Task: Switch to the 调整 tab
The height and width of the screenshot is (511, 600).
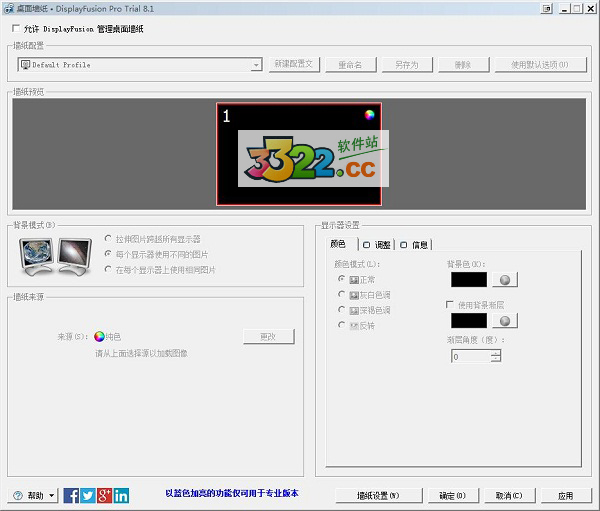Action: click(377, 245)
